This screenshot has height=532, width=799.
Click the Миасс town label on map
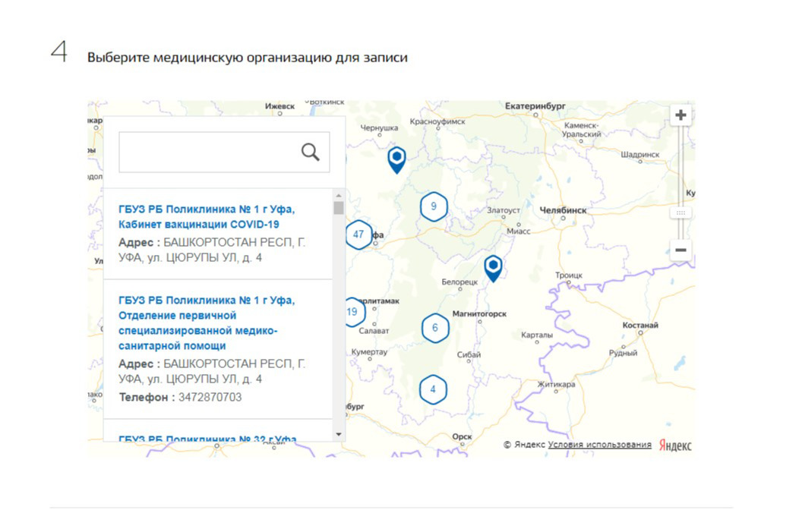click(x=518, y=231)
